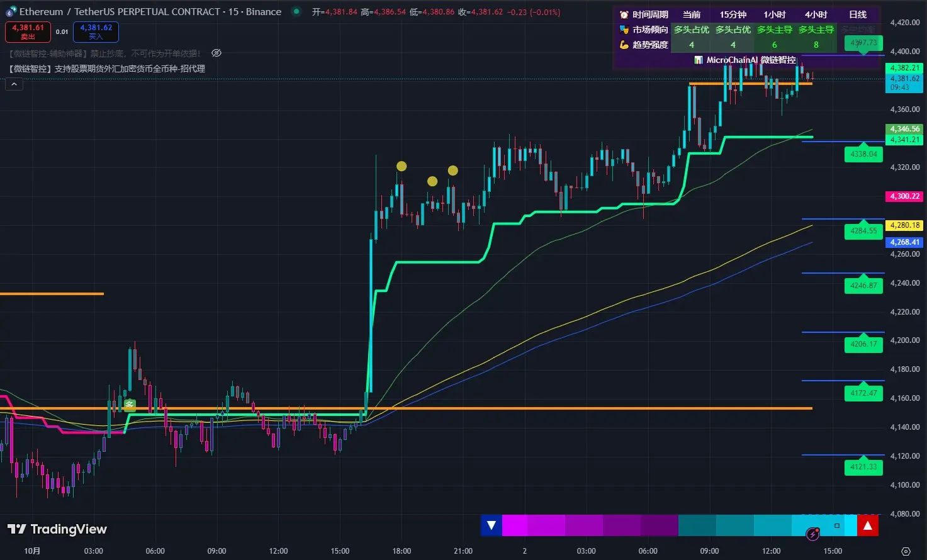Click the 开=4,381.84 open price value
Viewport: 927px width, 560px height.
pyautogui.click(x=335, y=12)
